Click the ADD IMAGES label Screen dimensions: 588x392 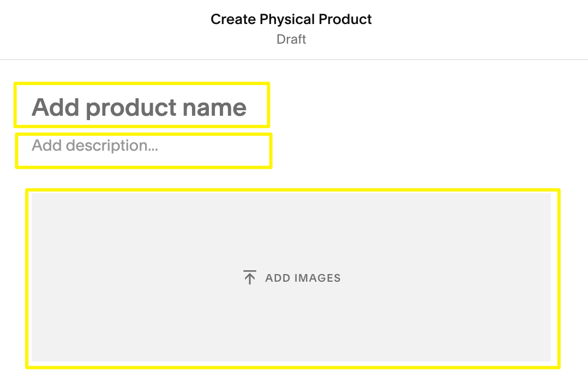point(303,278)
